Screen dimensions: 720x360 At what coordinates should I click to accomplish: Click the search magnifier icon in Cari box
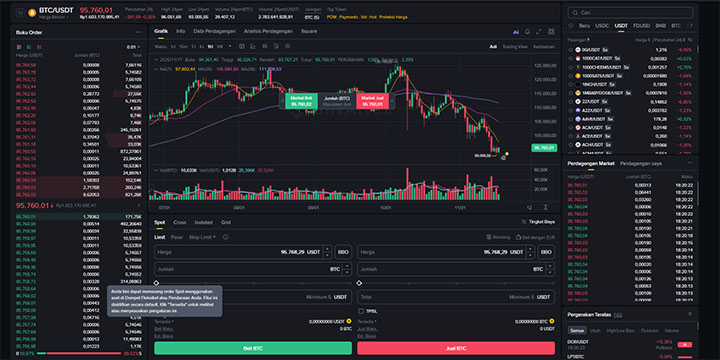click(575, 13)
